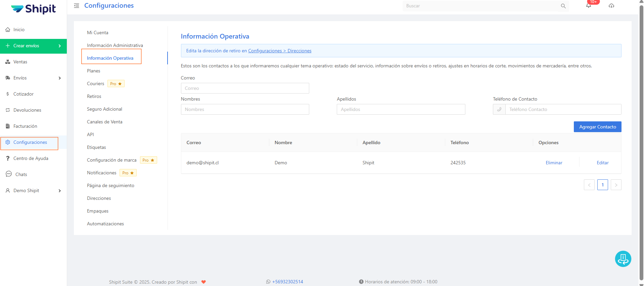Click the Ventas icon
Viewport: 644px width, 286px height.
(8, 62)
